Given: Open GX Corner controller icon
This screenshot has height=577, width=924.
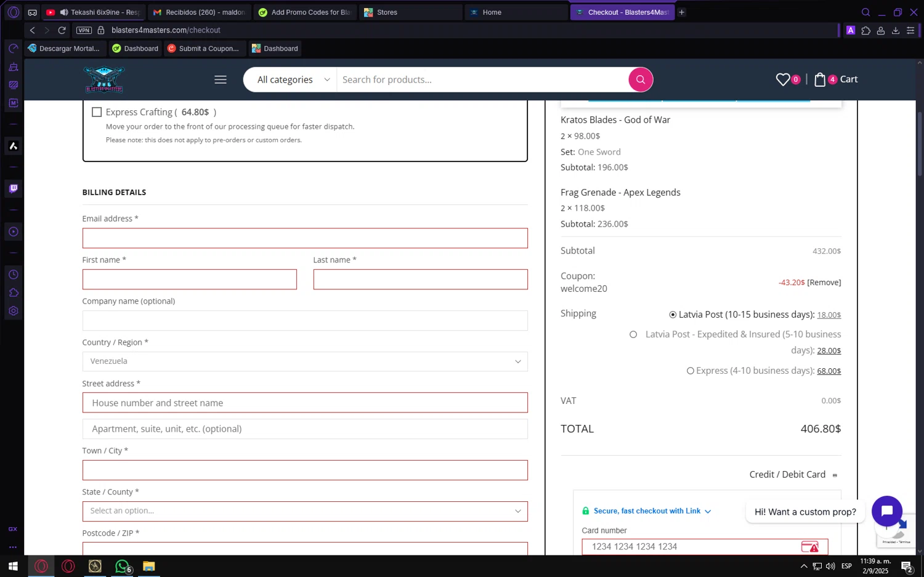Looking at the screenshot, I should click(x=33, y=12).
